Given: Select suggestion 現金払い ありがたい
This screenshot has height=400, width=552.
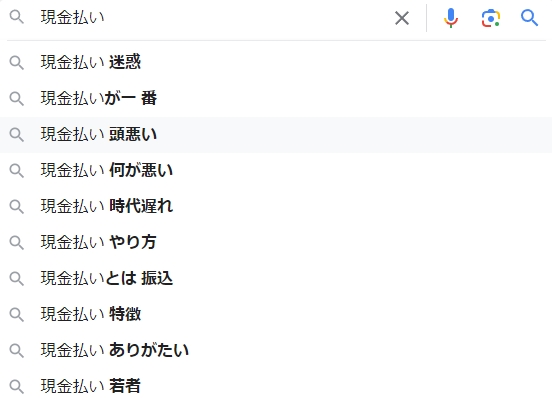Looking at the screenshot, I should [x=276, y=350].
